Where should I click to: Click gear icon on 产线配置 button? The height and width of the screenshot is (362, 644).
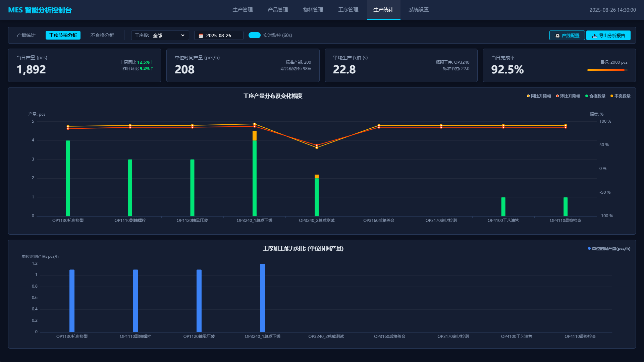pos(557,36)
